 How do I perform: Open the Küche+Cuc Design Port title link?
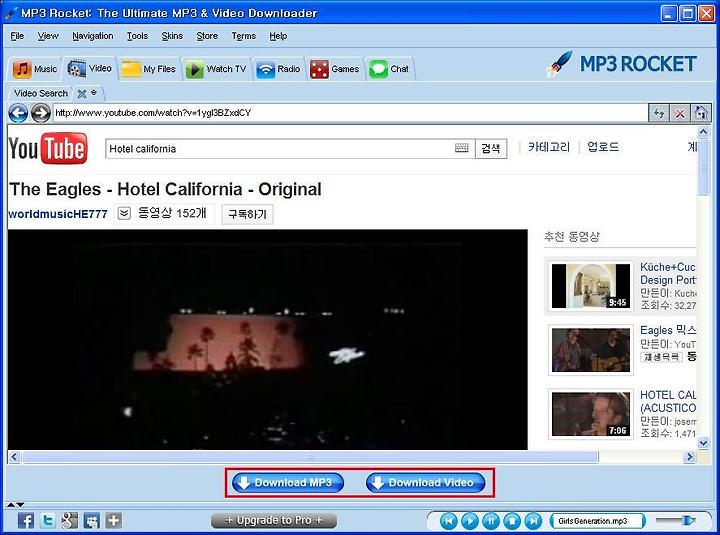click(x=668, y=273)
